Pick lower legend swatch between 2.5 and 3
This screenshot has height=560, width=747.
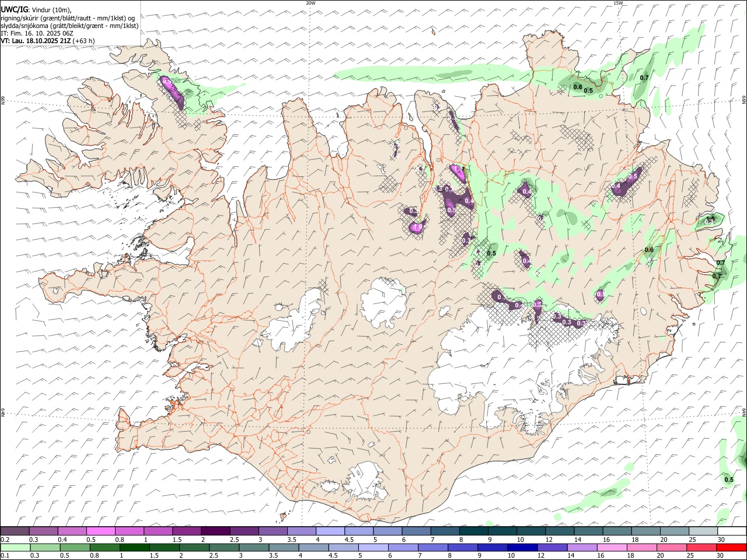coord(224,547)
